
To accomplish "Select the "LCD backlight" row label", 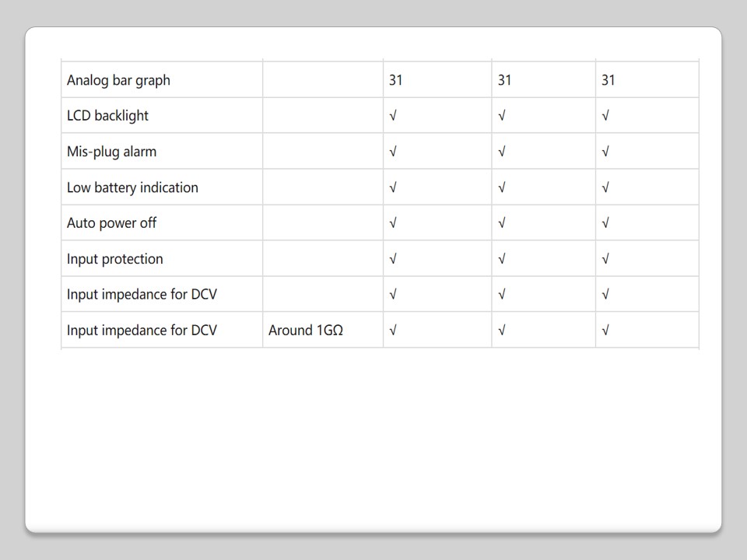I will click(107, 116).
